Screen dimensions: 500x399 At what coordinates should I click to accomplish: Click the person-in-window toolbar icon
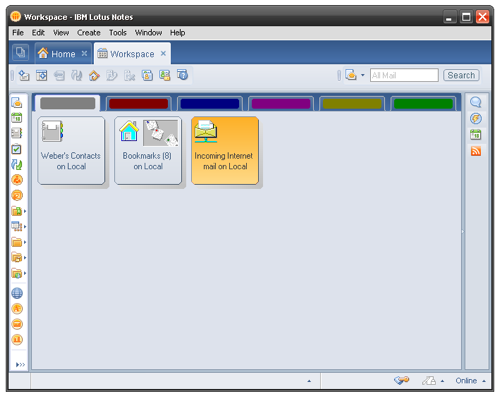coord(147,76)
